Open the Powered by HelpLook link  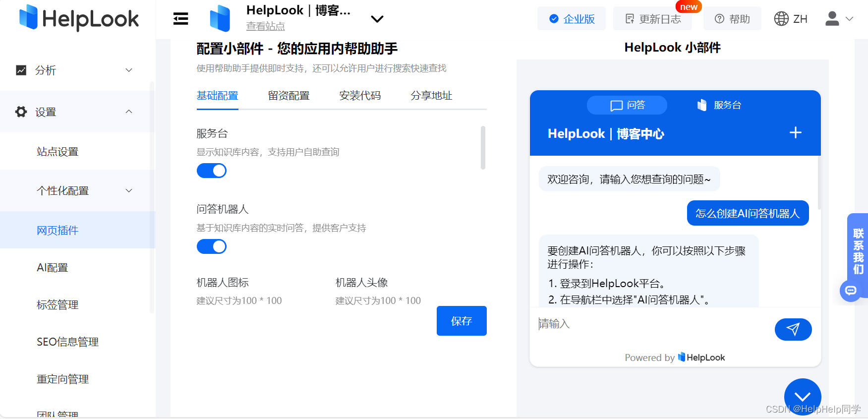(675, 358)
